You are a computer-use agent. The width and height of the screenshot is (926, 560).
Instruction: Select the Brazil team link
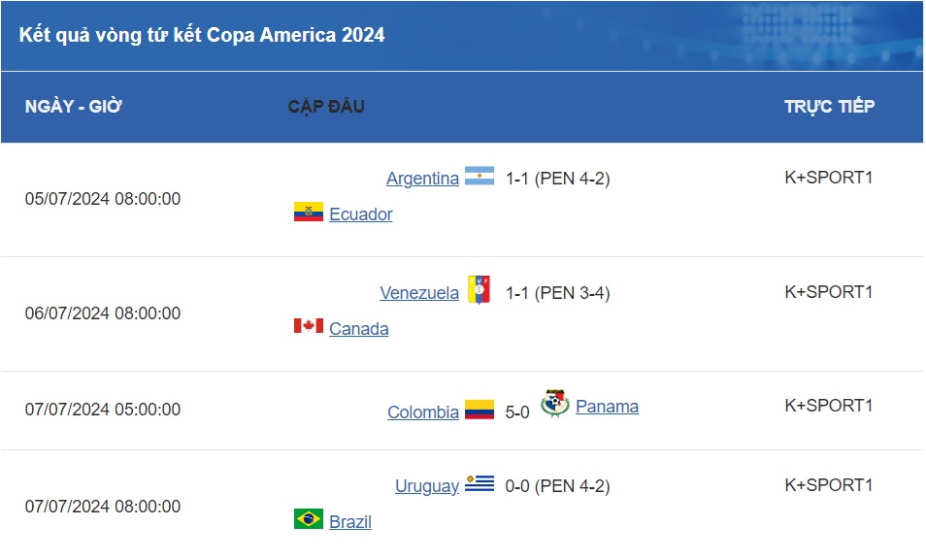pos(350,522)
